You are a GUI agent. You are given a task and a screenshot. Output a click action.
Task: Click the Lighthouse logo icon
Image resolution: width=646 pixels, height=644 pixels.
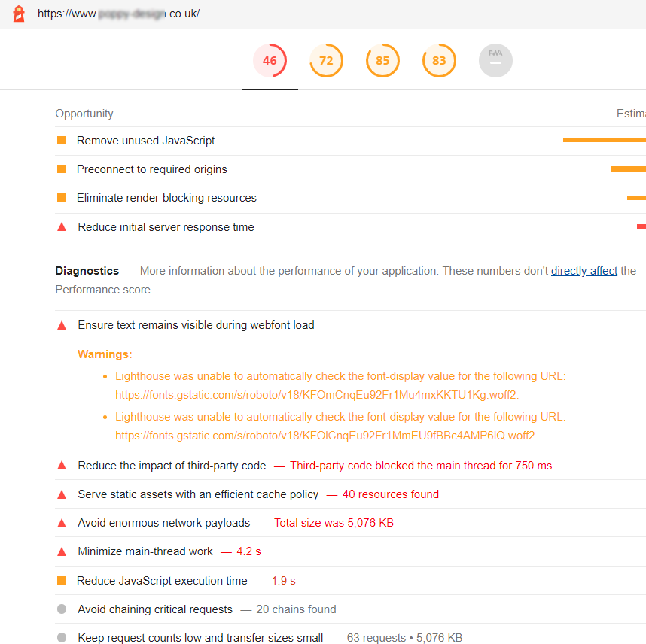point(20,14)
